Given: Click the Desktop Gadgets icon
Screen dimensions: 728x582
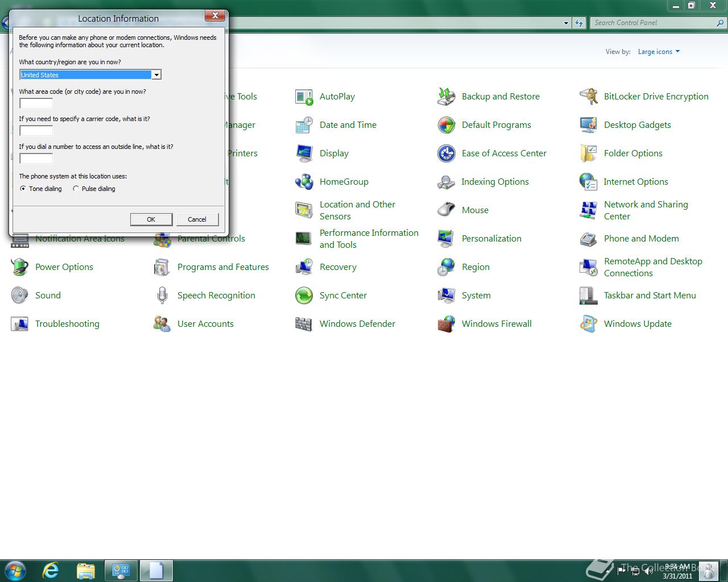Looking at the screenshot, I should 589,125.
